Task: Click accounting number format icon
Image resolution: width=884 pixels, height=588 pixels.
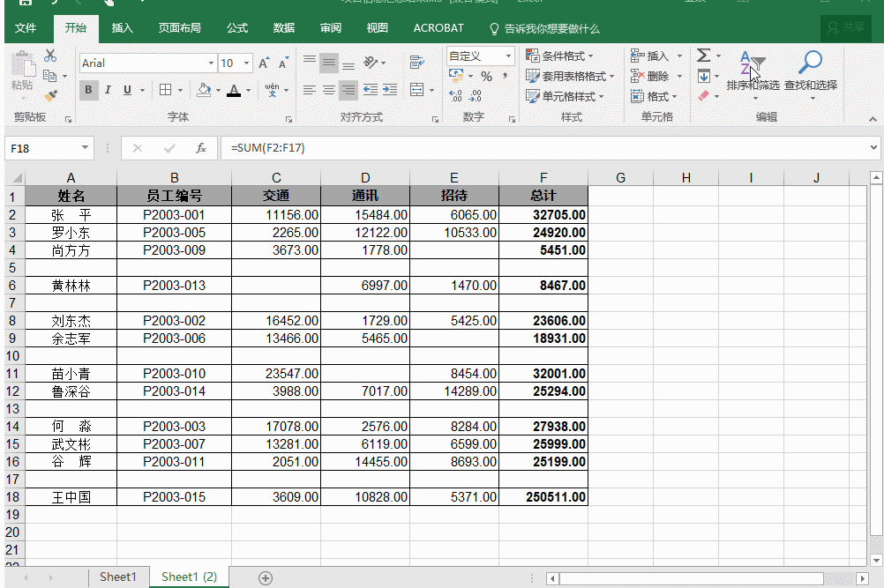Action: point(456,76)
